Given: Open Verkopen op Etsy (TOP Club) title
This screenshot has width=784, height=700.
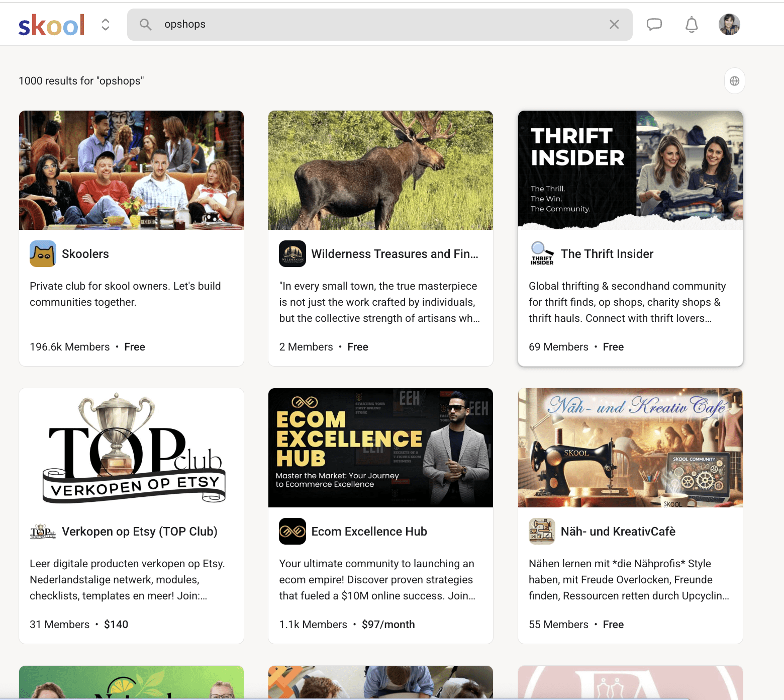Looking at the screenshot, I should tap(140, 532).
